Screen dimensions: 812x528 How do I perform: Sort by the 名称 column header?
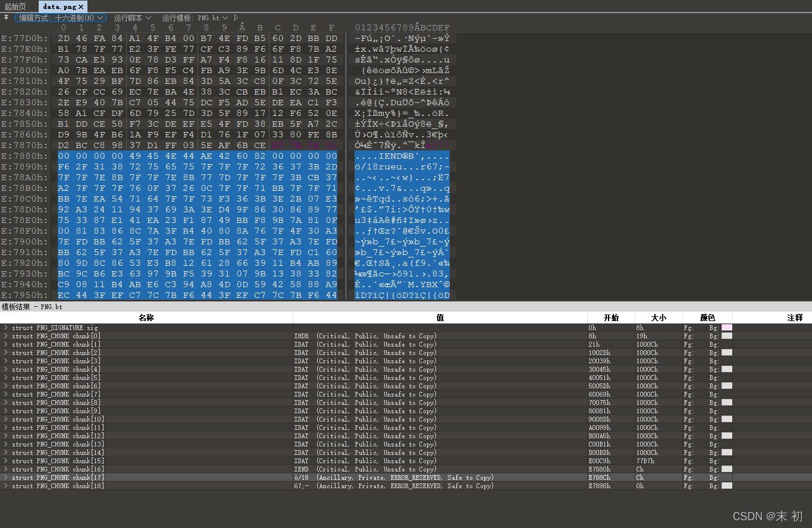pos(146,318)
